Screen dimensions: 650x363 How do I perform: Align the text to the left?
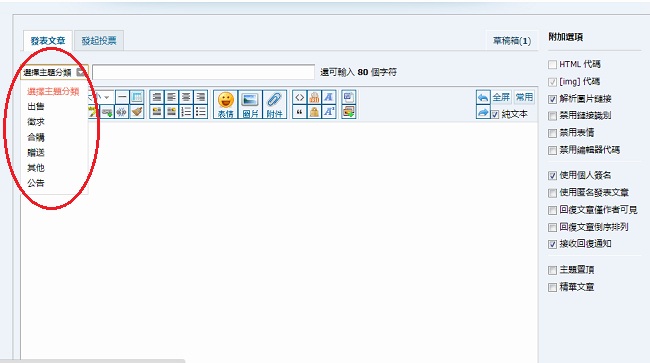(x=171, y=97)
